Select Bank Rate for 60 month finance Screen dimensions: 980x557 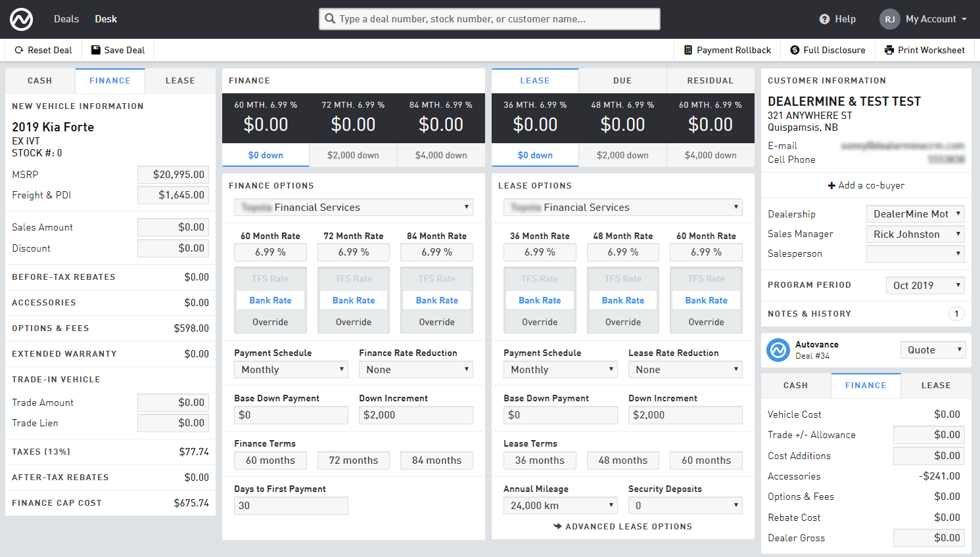coord(270,300)
